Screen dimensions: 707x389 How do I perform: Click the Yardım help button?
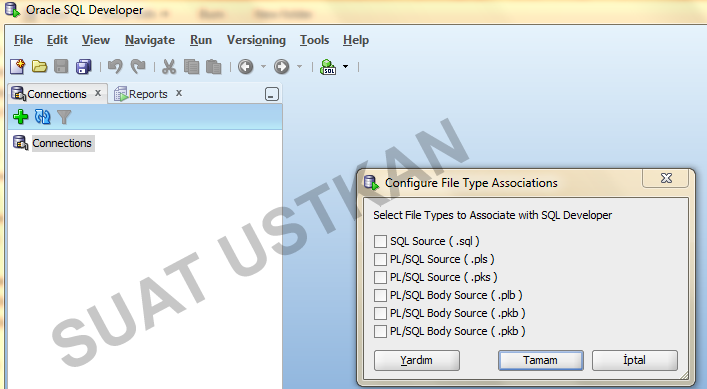tap(417, 360)
